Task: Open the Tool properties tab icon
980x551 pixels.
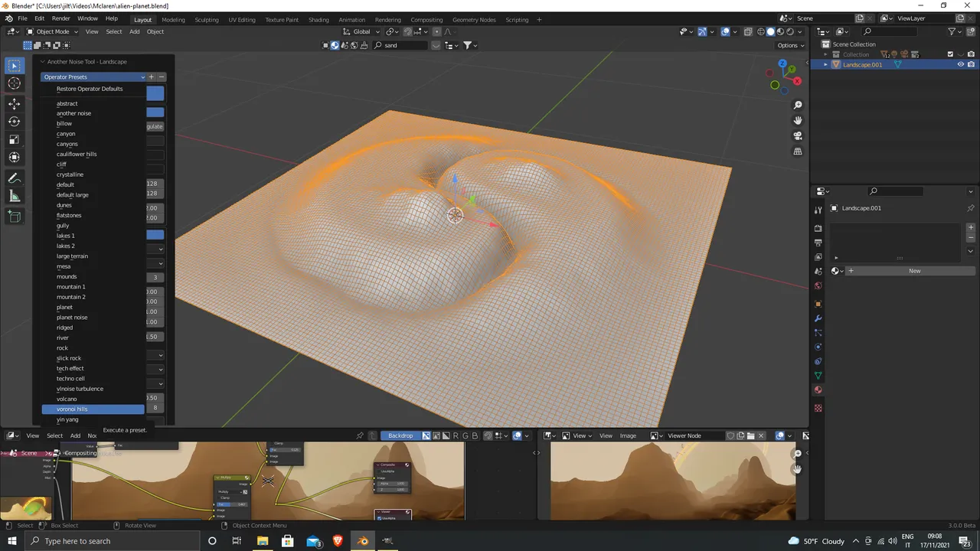Action: click(818, 210)
